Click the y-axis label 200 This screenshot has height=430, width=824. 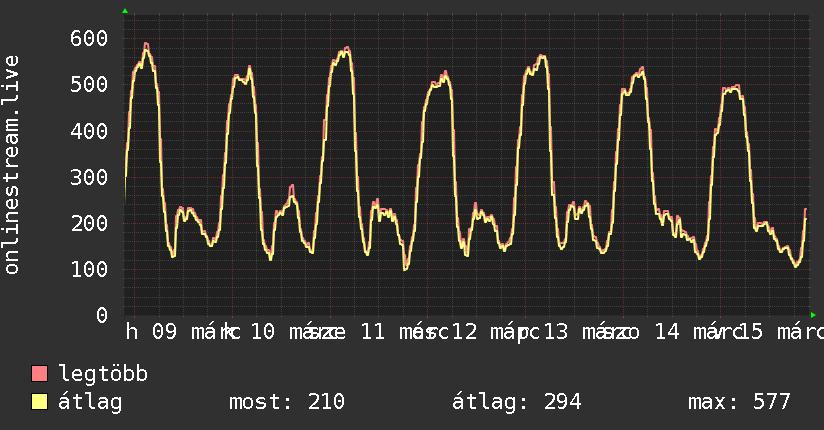[89, 223]
